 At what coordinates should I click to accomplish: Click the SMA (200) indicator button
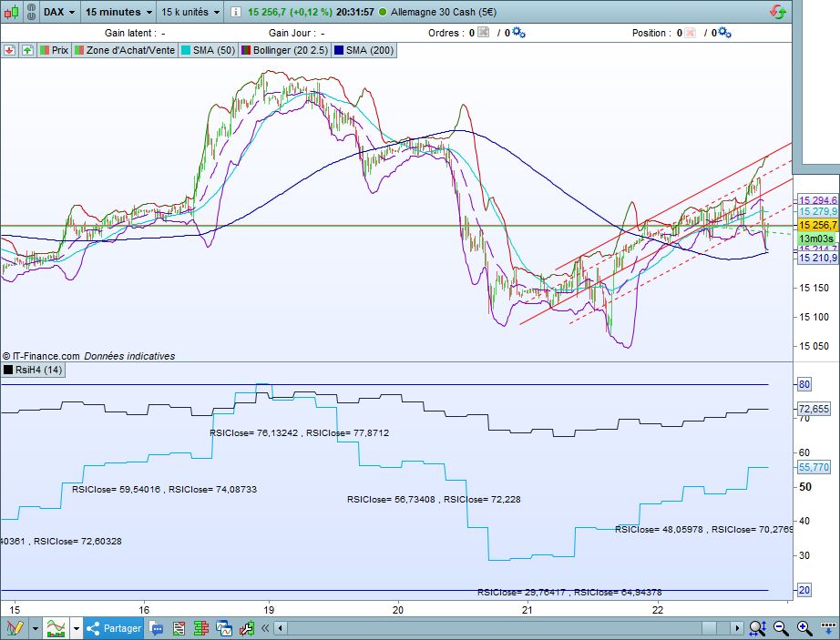364,50
